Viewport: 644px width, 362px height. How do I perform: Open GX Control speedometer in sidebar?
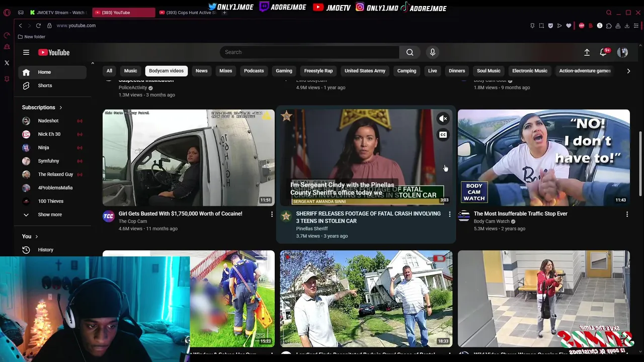point(7,36)
